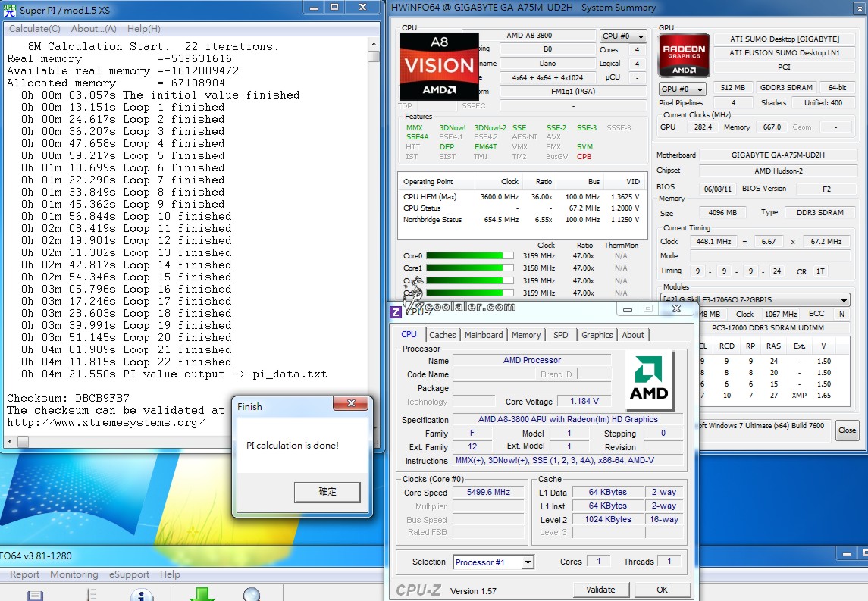Viewport: 868px width, 601px height.
Task: Open the Monitoring menu in HWiNFO64
Action: 74,574
